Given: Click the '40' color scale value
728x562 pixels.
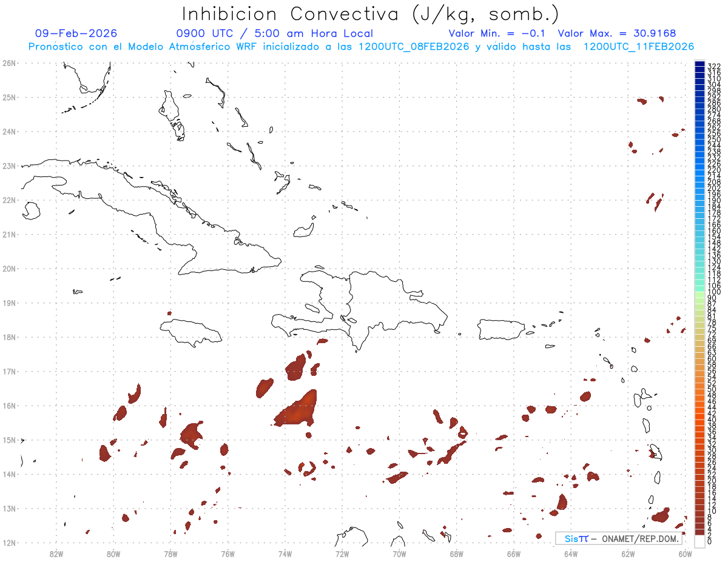Looking at the screenshot, I should [x=713, y=420].
